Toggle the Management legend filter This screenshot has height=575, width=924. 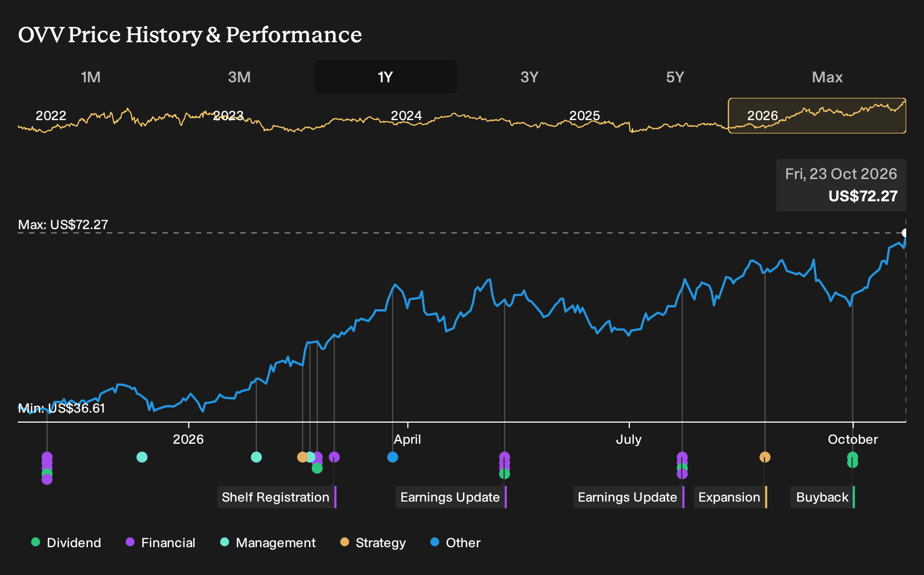coord(268,543)
